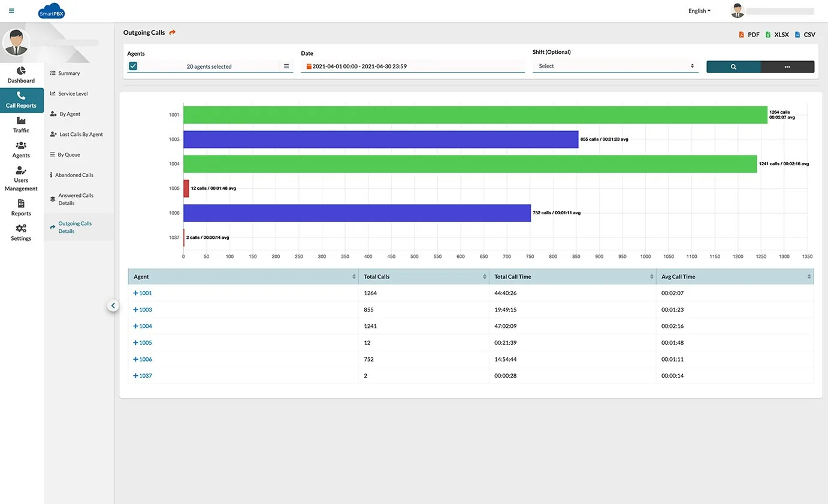Click the three-dots more options button
This screenshot has height=504, width=828.
coord(787,67)
